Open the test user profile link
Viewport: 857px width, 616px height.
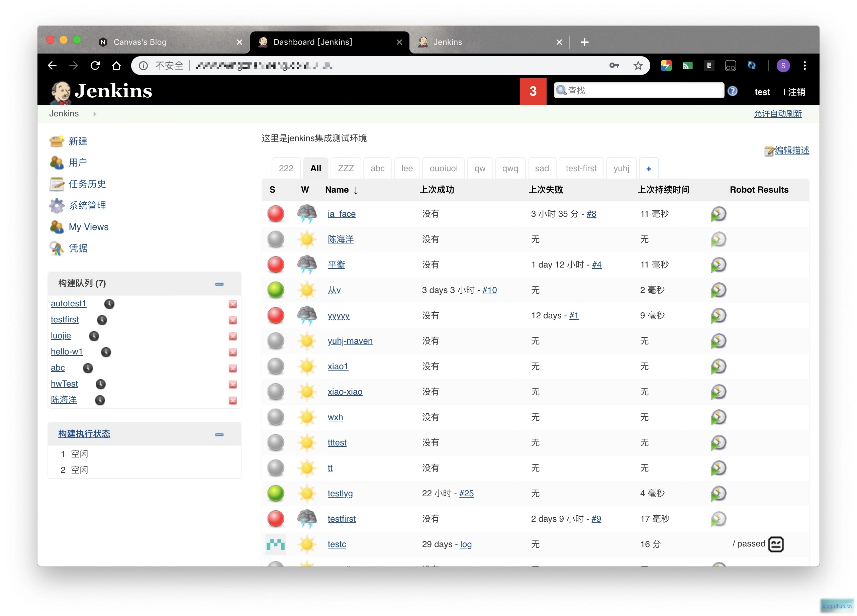point(762,92)
